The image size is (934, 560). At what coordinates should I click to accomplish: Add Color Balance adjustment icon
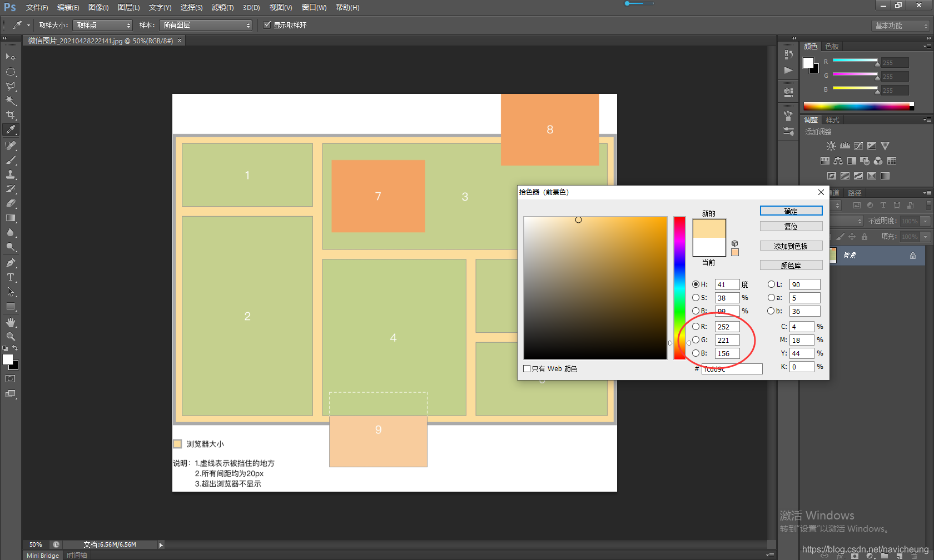838,161
